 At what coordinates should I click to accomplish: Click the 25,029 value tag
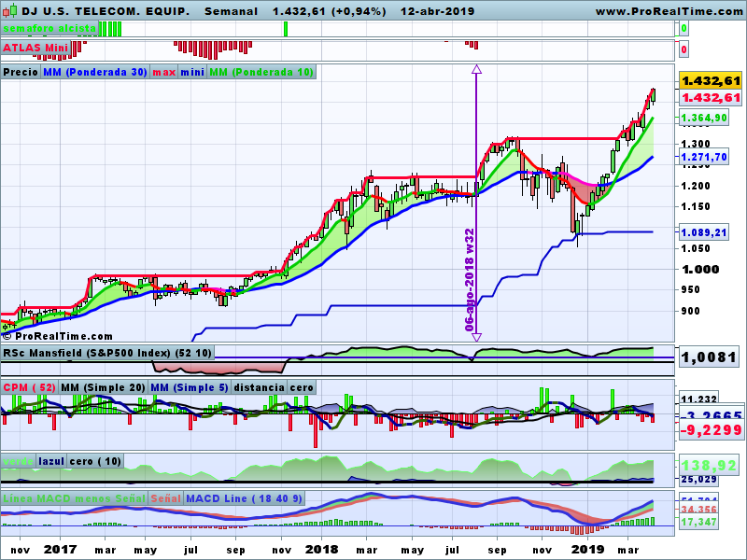[698, 479]
